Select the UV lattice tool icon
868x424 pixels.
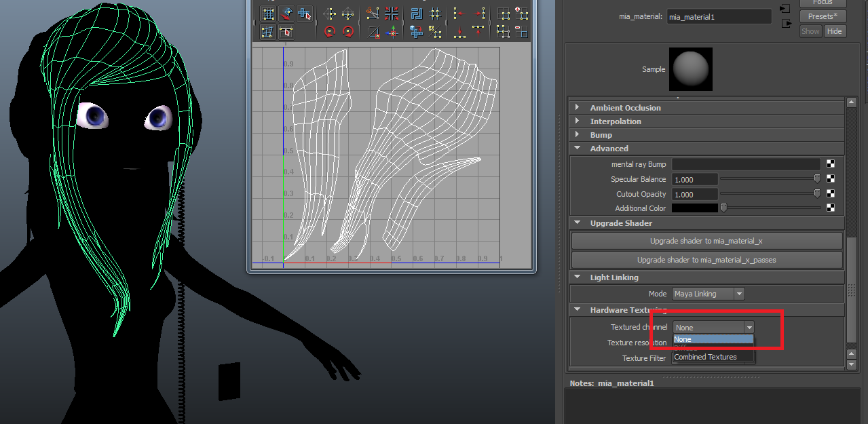(268, 14)
